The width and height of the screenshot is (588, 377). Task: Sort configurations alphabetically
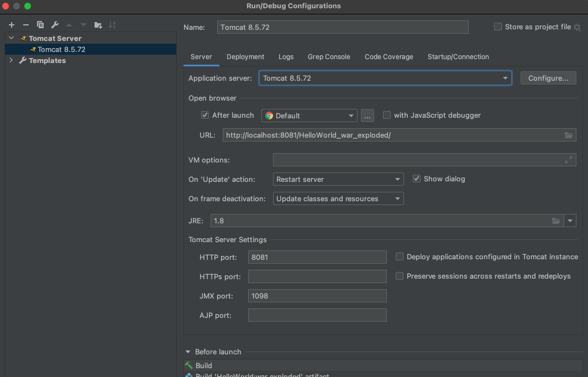[x=112, y=25]
